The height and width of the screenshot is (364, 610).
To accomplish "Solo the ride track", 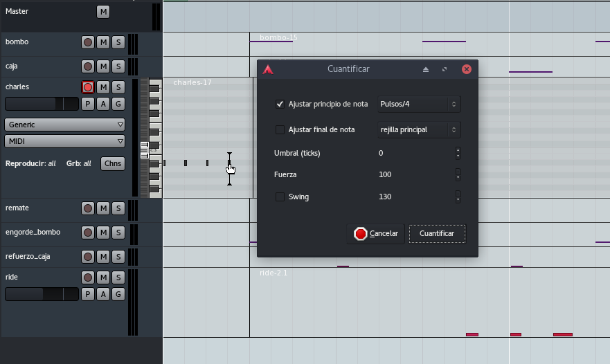I will coord(118,277).
